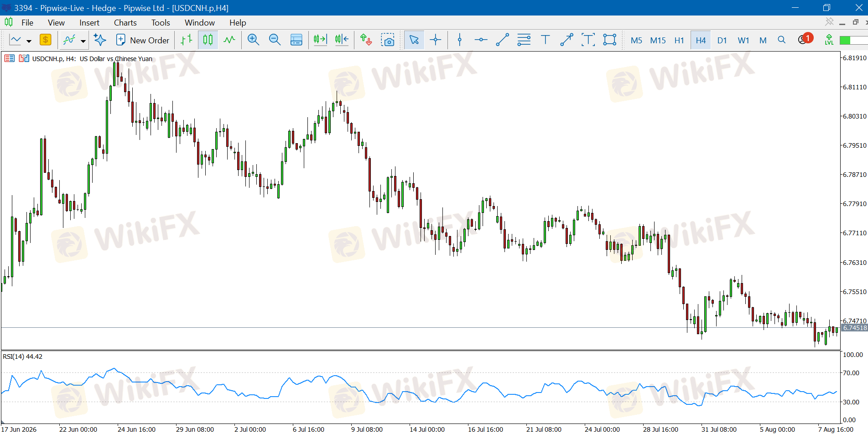Screen dimensions: 868x434
Task: Select the horizontal line drawing tool
Action: (x=481, y=40)
